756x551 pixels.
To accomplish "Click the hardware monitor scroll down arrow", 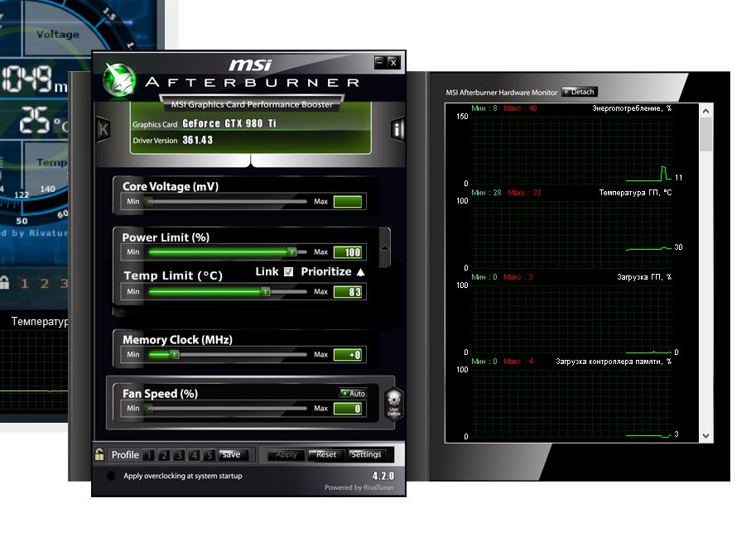I will coord(705,436).
